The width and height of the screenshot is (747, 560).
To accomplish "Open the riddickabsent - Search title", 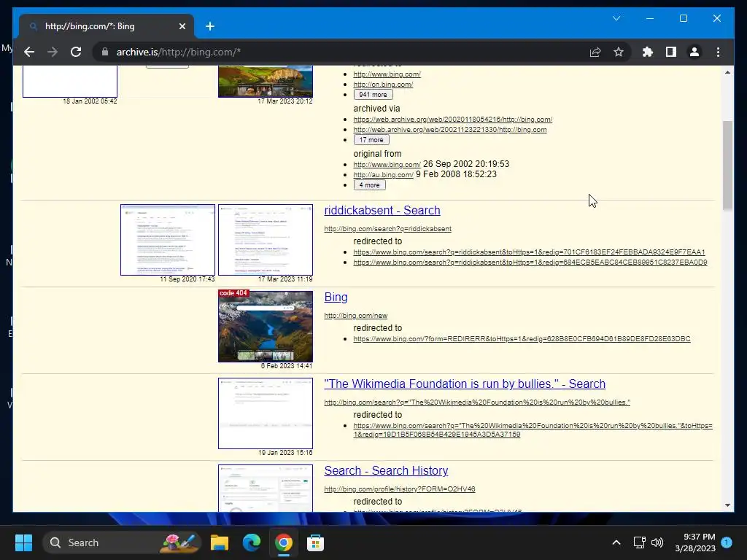I will coord(382,210).
